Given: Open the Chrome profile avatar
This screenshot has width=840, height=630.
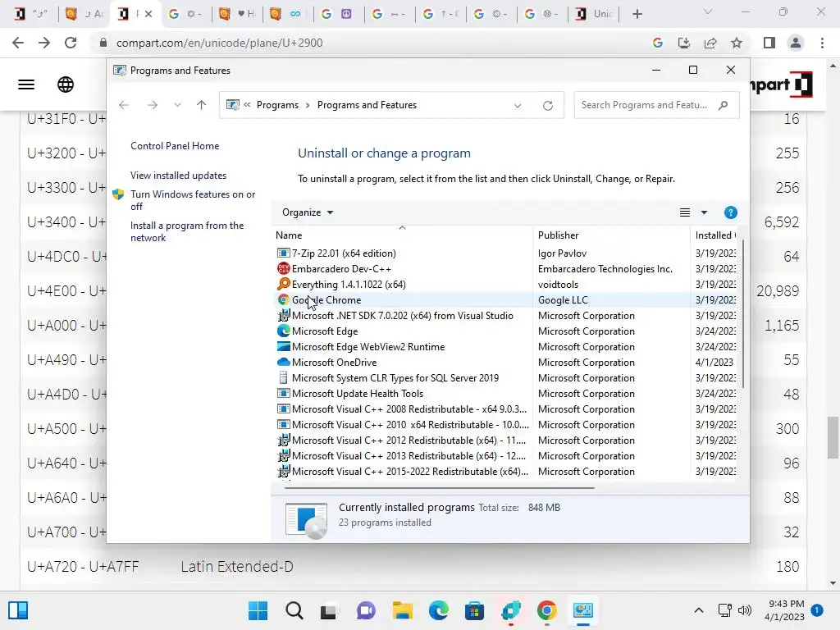Looking at the screenshot, I should pos(796,43).
